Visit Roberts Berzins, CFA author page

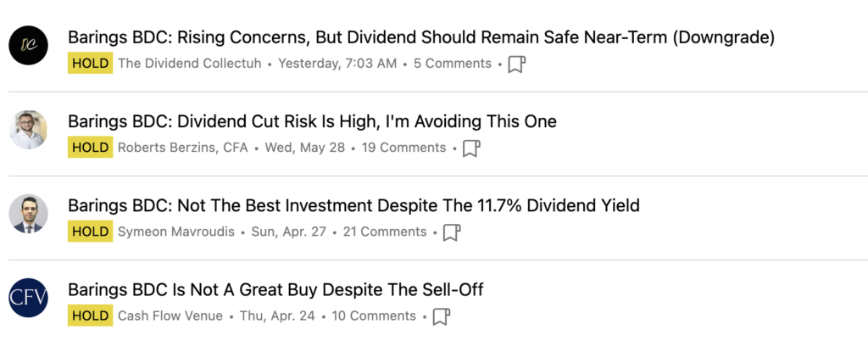pyautogui.click(x=183, y=148)
